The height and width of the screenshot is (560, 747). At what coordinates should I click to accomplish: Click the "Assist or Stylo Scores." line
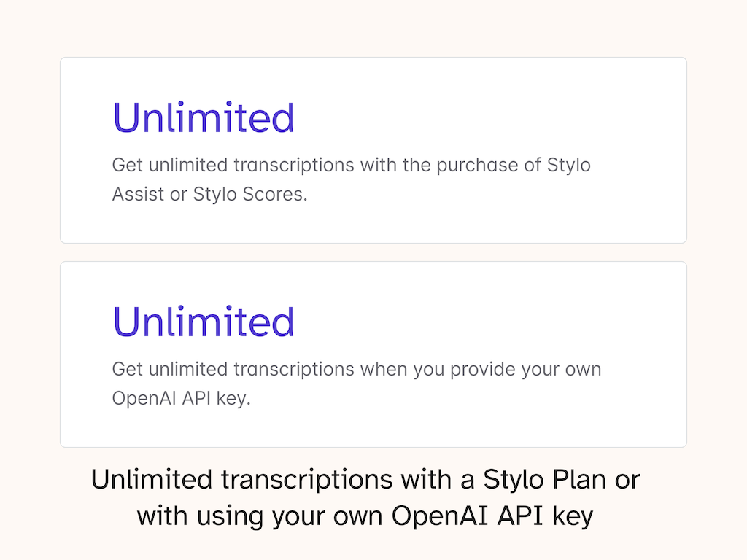(209, 195)
